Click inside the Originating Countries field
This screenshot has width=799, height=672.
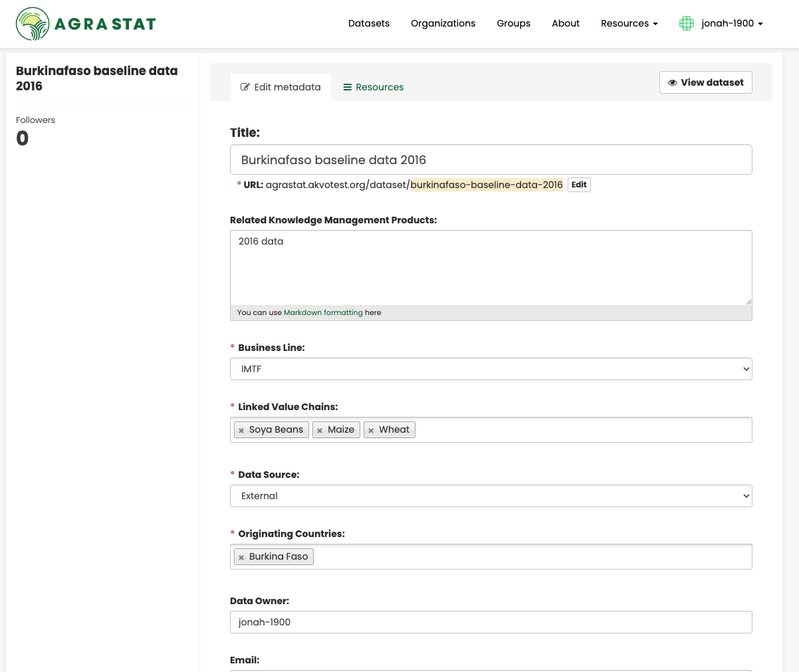click(491, 556)
